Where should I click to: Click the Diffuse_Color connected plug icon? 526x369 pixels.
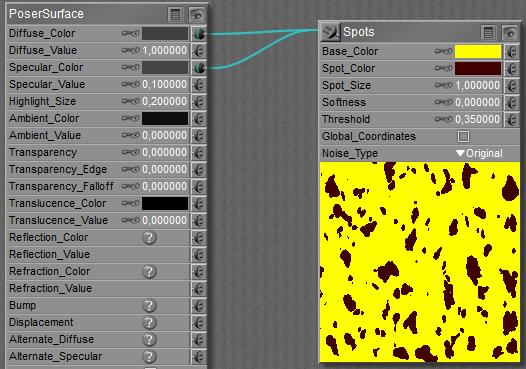click(199, 34)
